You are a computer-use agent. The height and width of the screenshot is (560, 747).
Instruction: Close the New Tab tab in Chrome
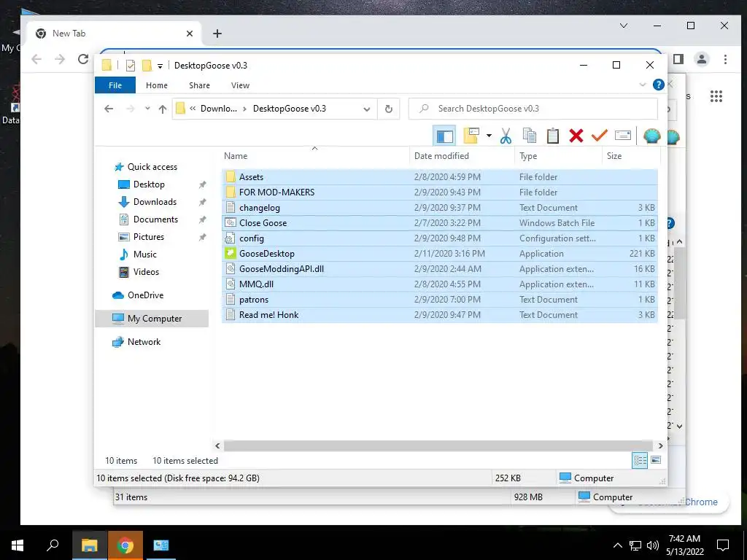(190, 34)
